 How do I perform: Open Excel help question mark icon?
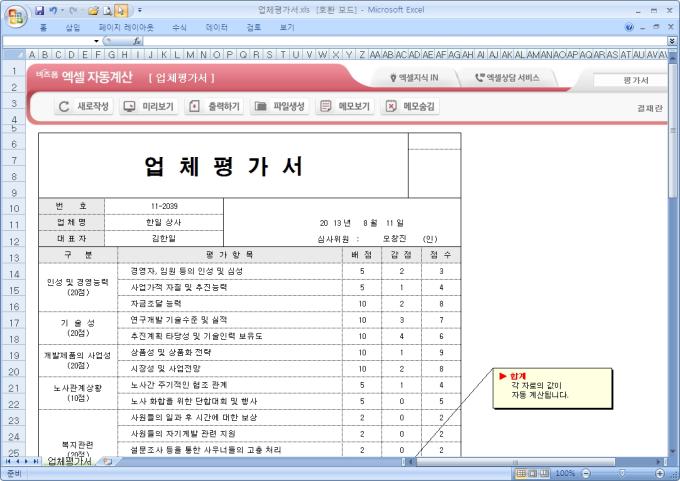point(629,27)
